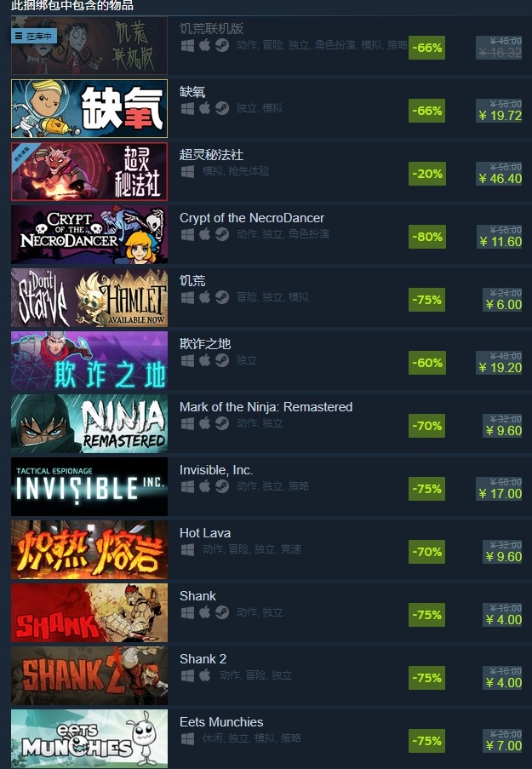
Task: Click the Steam icon on Invisible, Inc. row
Action: point(222,486)
